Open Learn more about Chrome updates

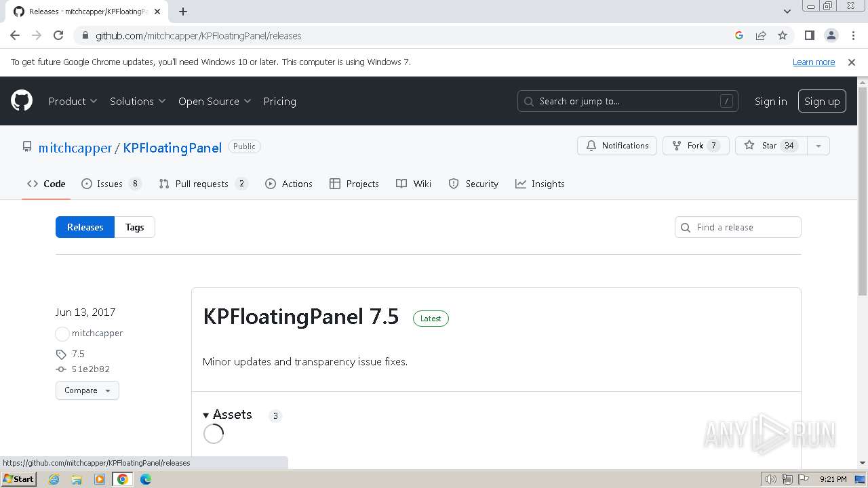pyautogui.click(x=814, y=62)
